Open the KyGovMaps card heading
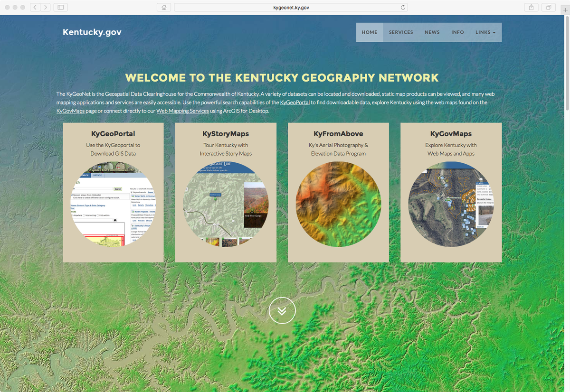This screenshot has height=392, width=570. [x=451, y=134]
